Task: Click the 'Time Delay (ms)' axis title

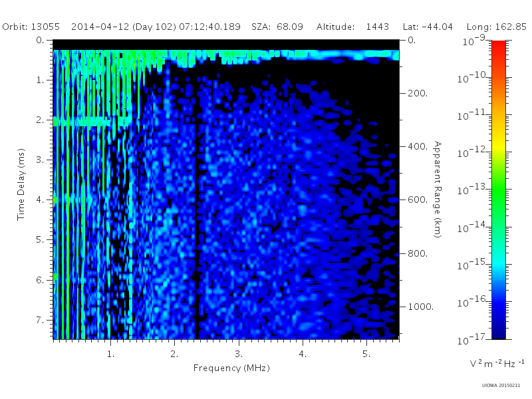Action: click(x=21, y=184)
